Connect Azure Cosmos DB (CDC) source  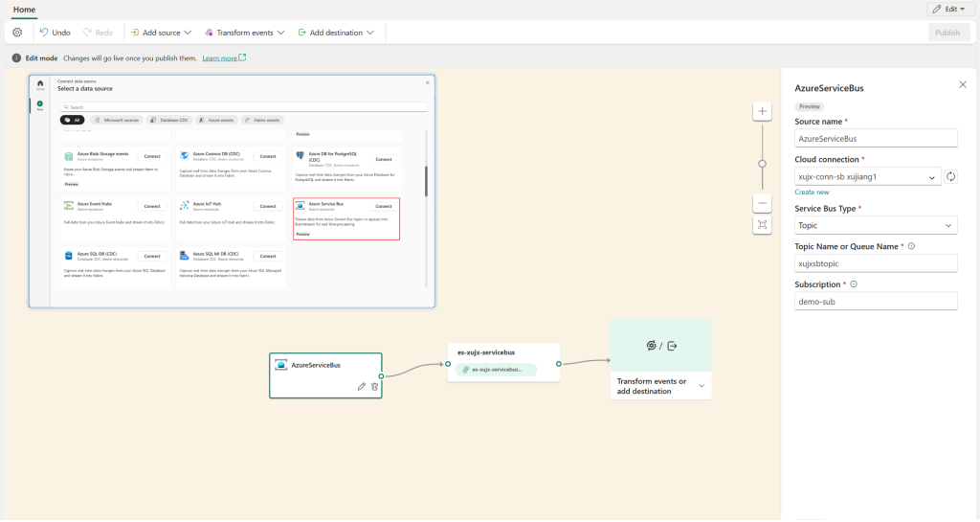click(x=268, y=156)
